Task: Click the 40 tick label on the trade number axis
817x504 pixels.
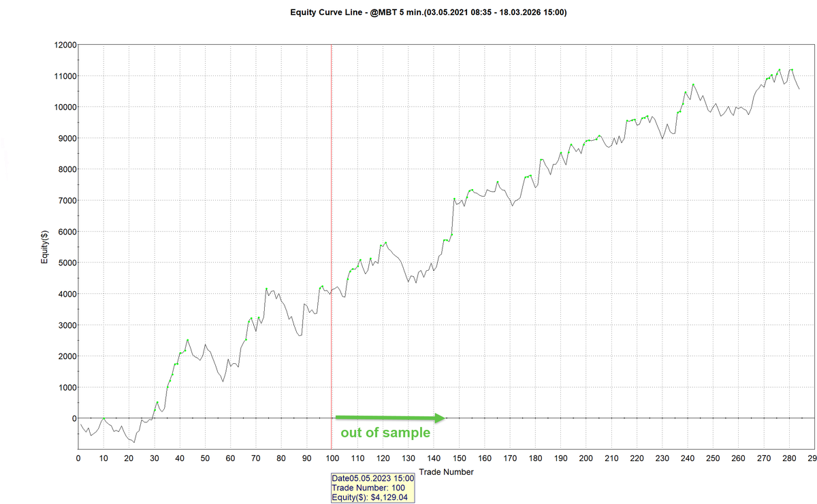Action: [x=180, y=458]
